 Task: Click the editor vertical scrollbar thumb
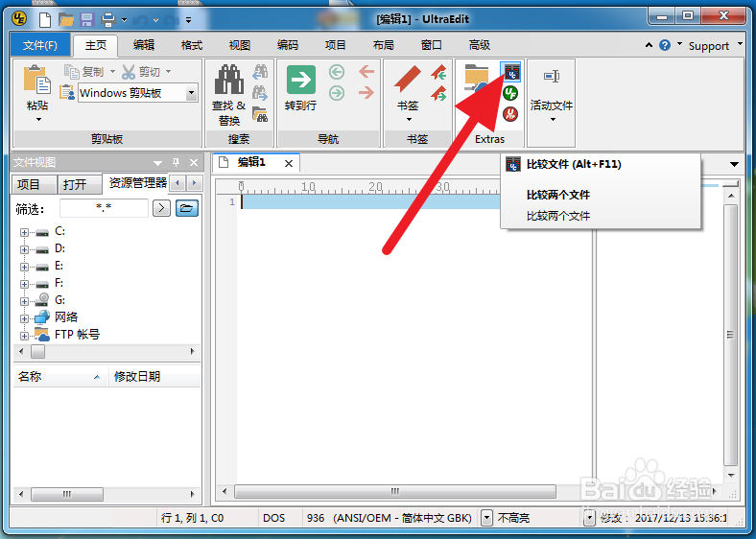click(x=731, y=335)
